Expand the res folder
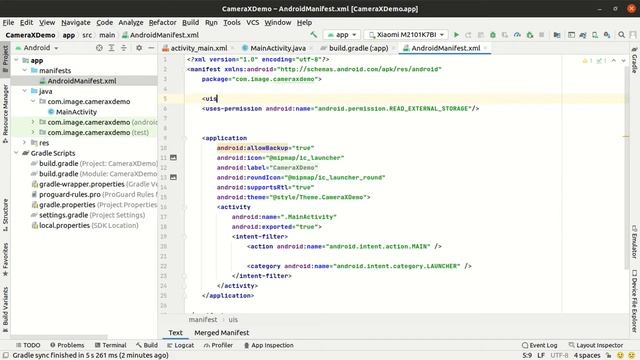Screen dimensions: 640x360 [24, 142]
